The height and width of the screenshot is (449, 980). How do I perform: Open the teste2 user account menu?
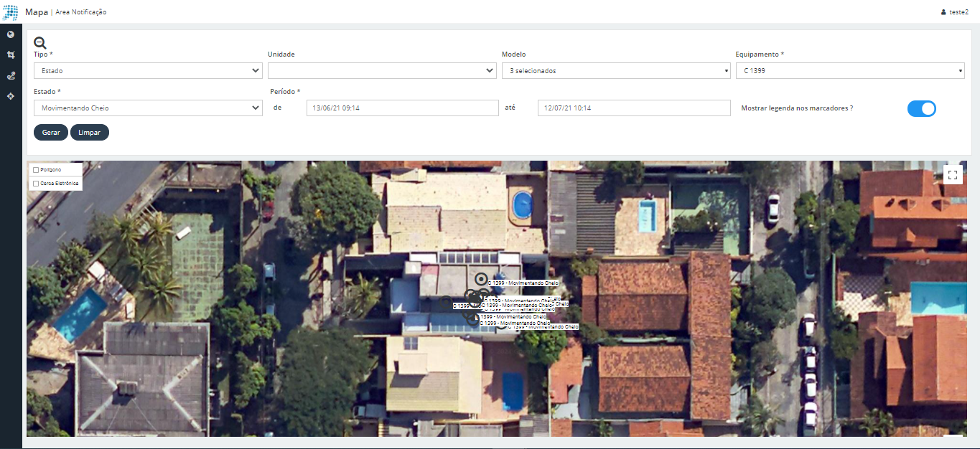(x=954, y=12)
